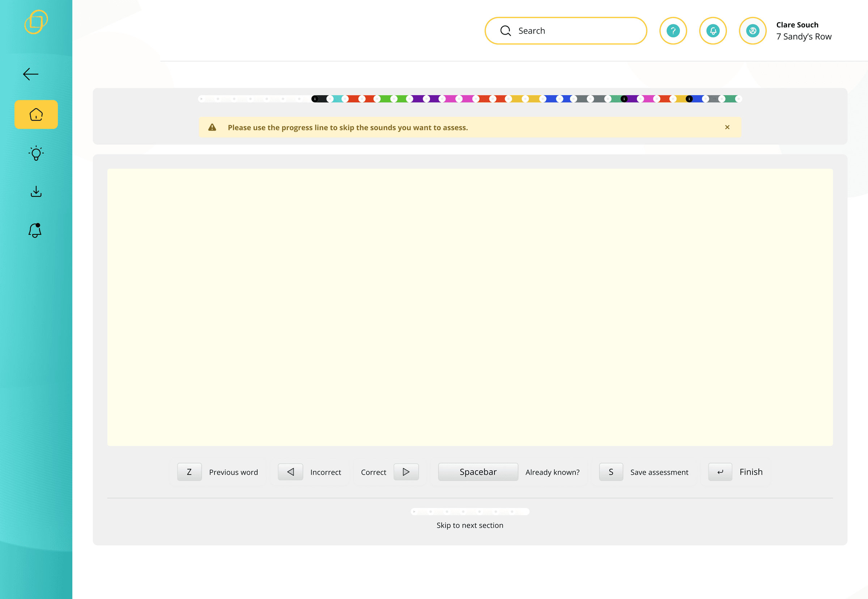Image resolution: width=868 pixels, height=599 pixels.
Task: Click the user name Clare Souch
Action: coord(797,25)
